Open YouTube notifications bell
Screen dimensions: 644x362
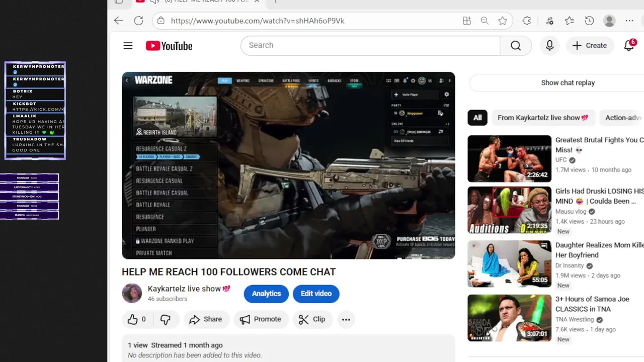pos(629,46)
